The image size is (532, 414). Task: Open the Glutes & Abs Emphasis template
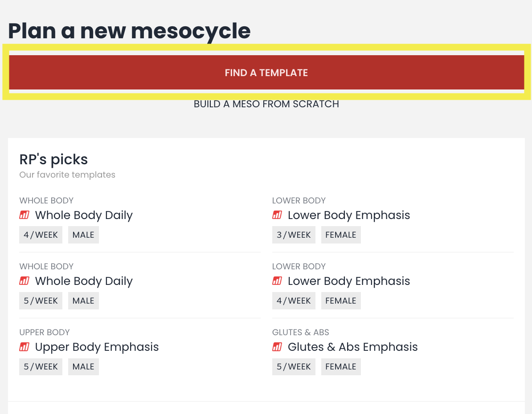pyautogui.click(x=352, y=347)
